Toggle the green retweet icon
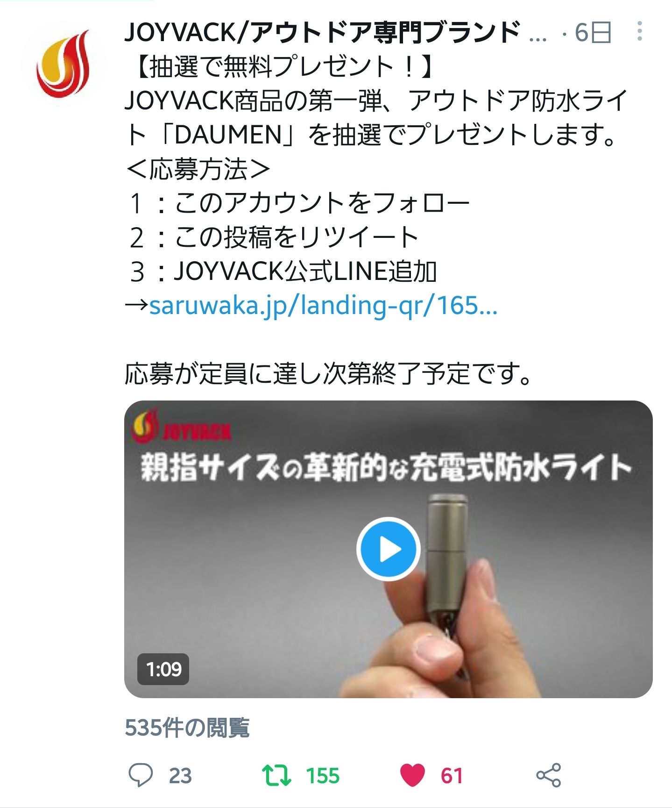 click(276, 775)
